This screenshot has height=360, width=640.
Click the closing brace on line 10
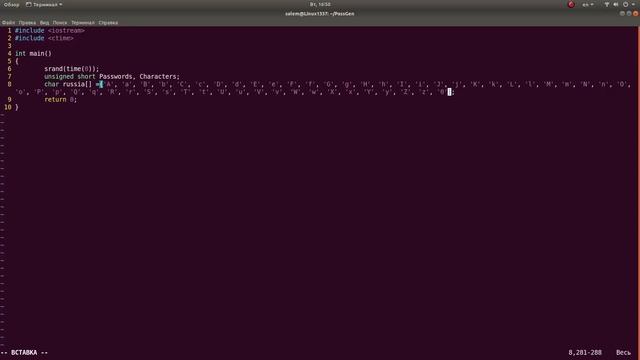tap(17, 107)
